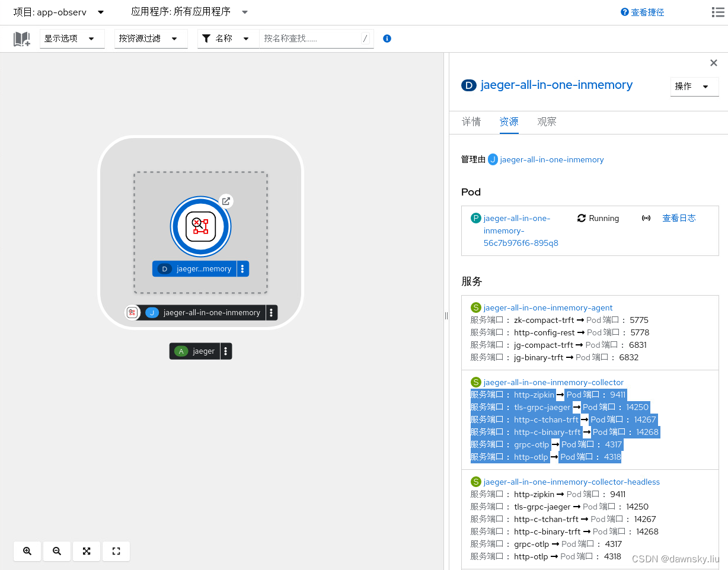The height and width of the screenshot is (570, 728).
Task: Click the fit to screen button
Action: coord(87,551)
